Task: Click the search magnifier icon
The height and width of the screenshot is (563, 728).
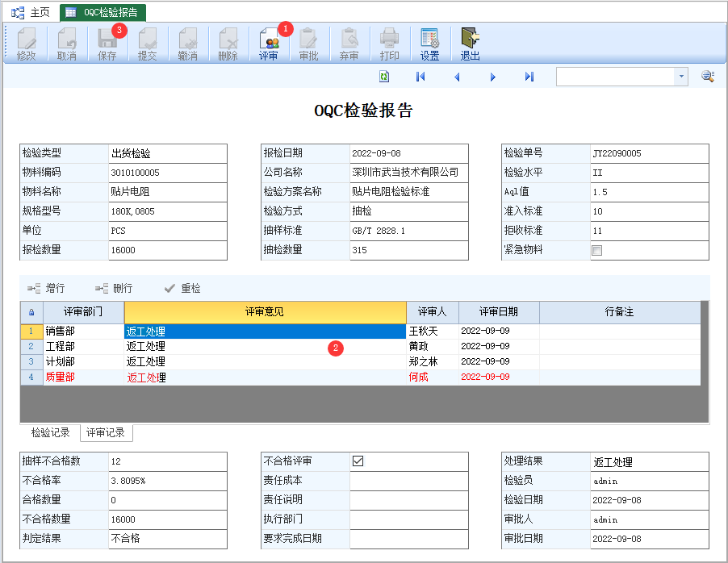Action: point(707,77)
